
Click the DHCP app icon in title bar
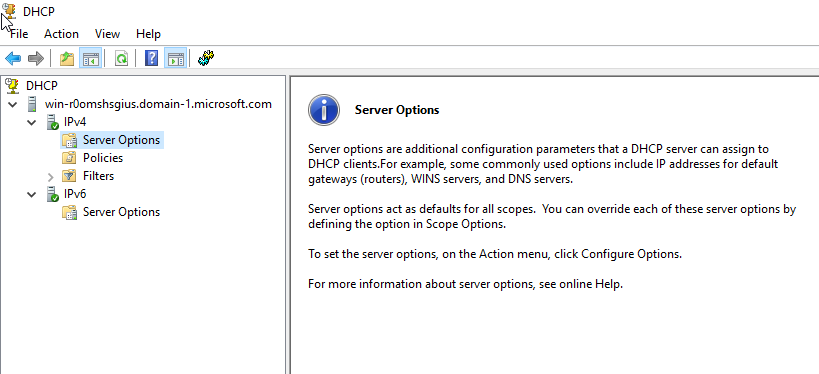click(x=9, y=10)
